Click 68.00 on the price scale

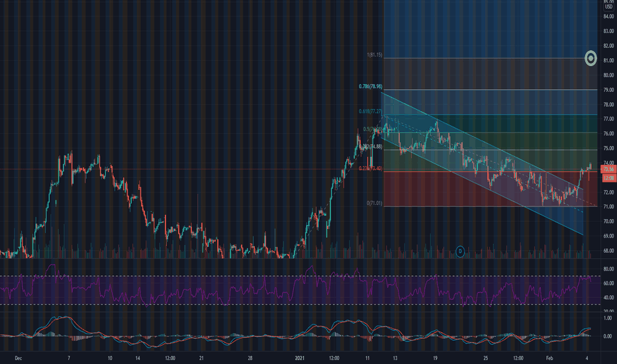[x=608, y=251]
